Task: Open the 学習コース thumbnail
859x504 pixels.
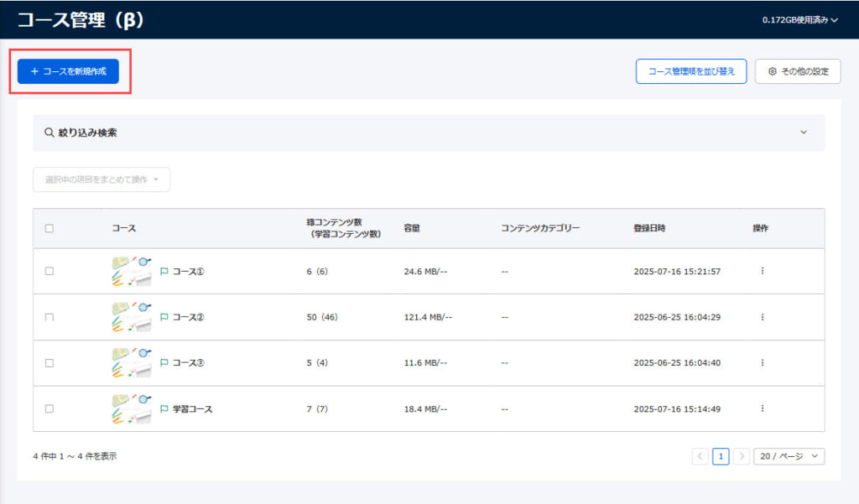Action: [132, 408]
